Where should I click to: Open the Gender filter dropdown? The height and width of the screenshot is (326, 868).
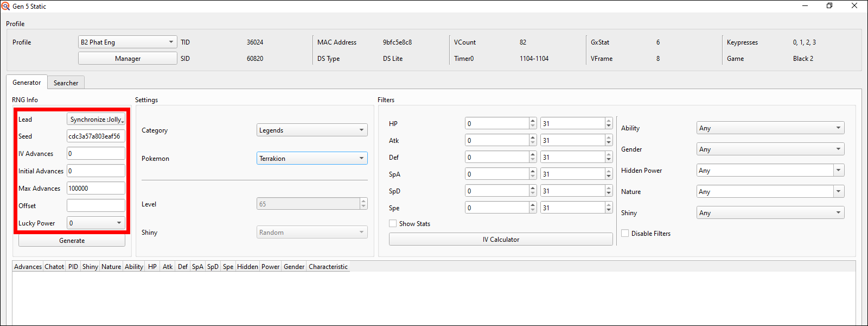point(770,149)
